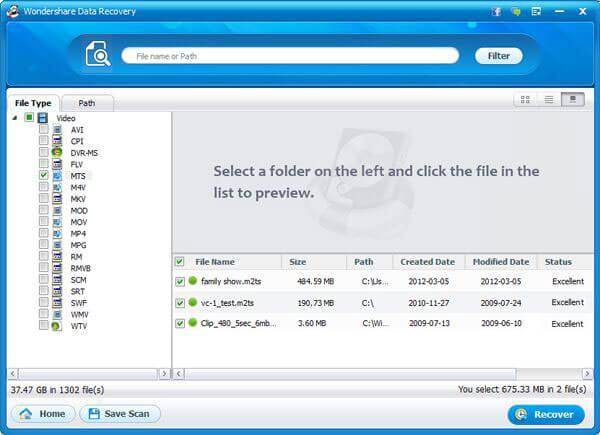The height and width of the screenshot is (435, 600).
Task: Check the SCM checkbox
Action: [x=44, y=279]
